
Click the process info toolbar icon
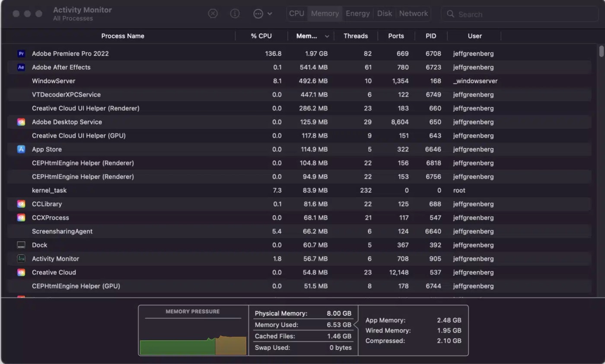coord(235,13)
